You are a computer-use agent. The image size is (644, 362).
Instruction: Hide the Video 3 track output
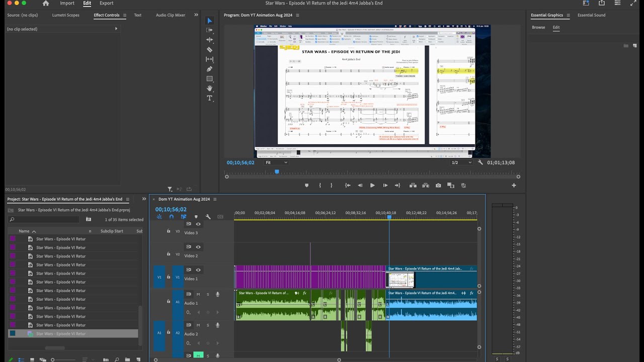click(x=198, y=224)
